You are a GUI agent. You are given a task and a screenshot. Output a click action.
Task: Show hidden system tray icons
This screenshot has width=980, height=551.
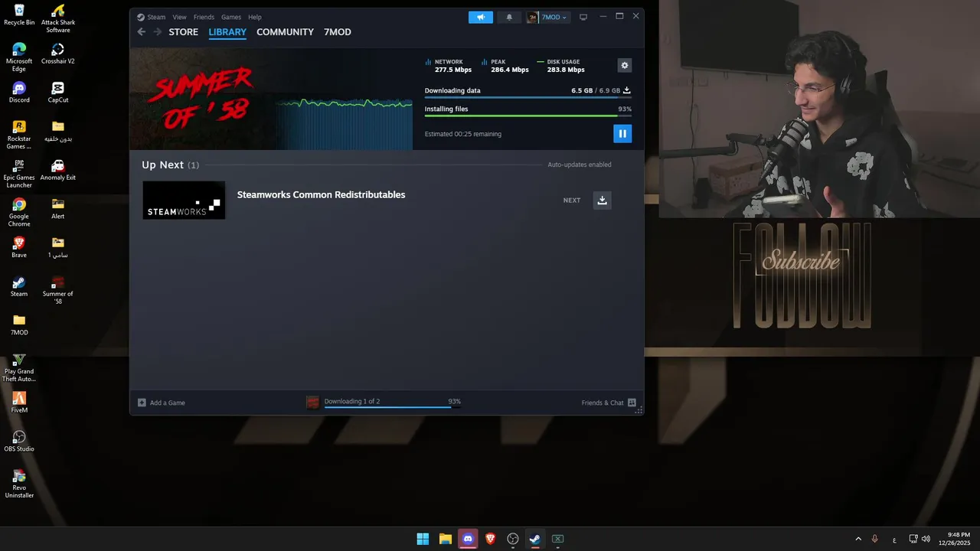pyautogui.click(x=858, y=539)
